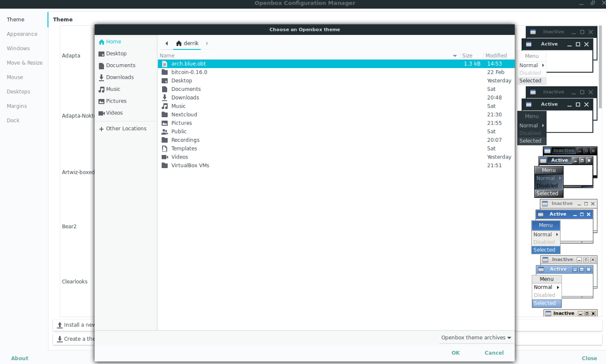Switch to the Appearance section
The width and height of the screenshot is (606, 364).
[22, 34]
